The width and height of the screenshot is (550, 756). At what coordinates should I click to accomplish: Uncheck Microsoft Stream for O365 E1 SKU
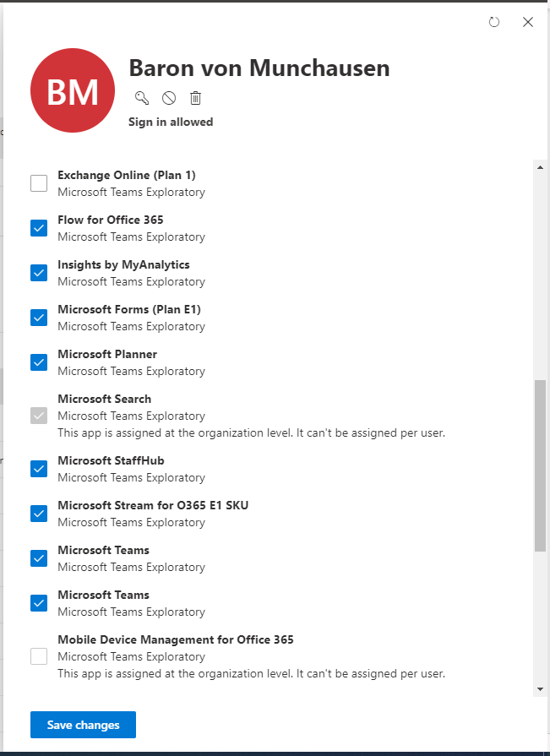(x=39, y=514)
